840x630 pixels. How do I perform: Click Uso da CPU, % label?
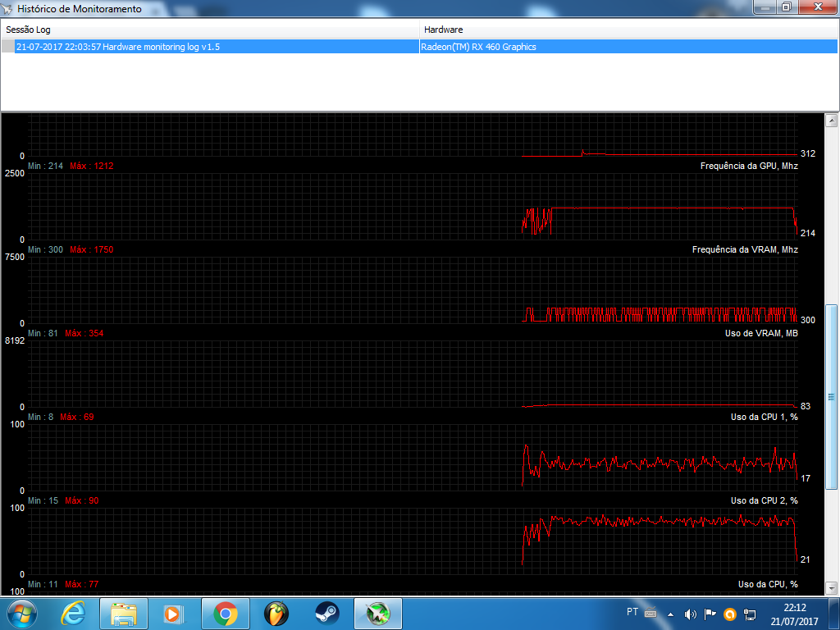768,584
